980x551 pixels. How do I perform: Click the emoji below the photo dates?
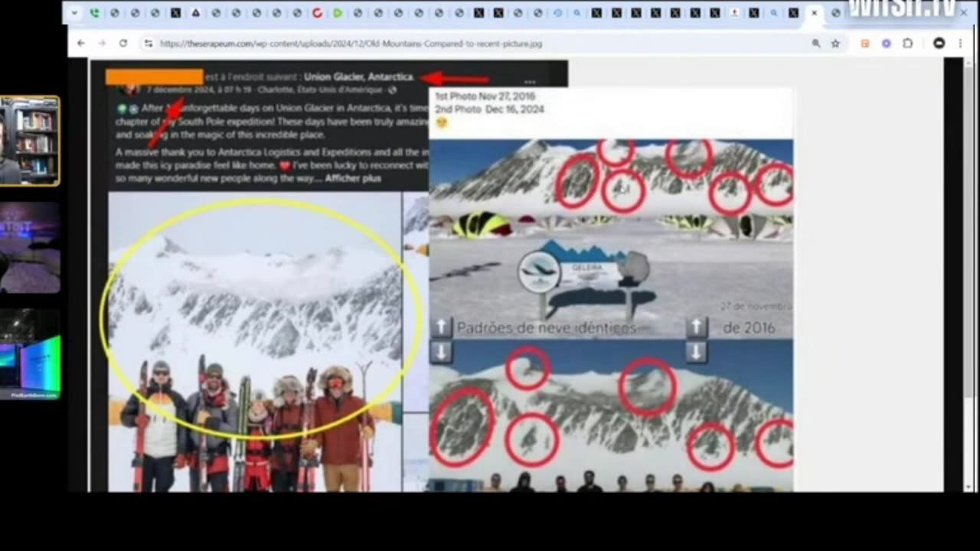[x=442, y=122]
